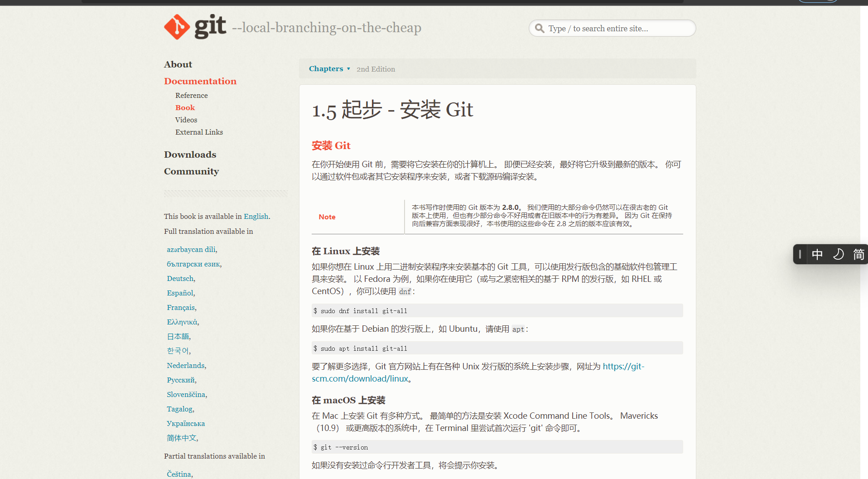Focus the site search field

point(612,28)
